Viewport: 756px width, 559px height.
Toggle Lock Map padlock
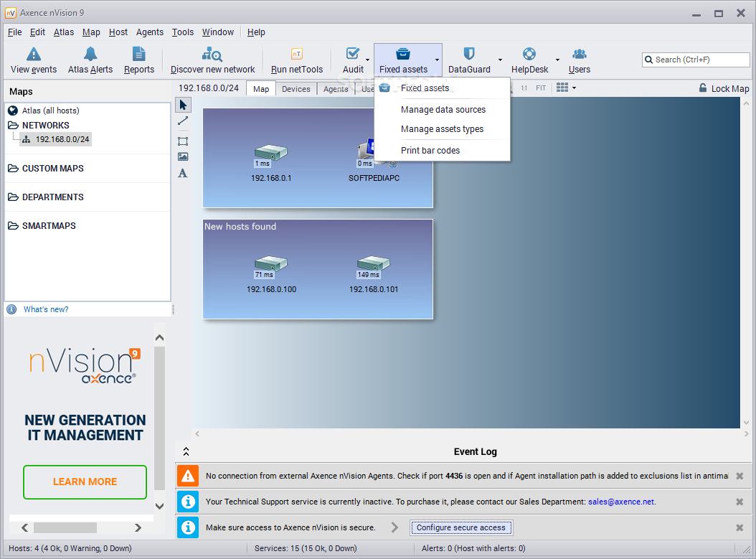pyautogui.click(x=704, y=88)
